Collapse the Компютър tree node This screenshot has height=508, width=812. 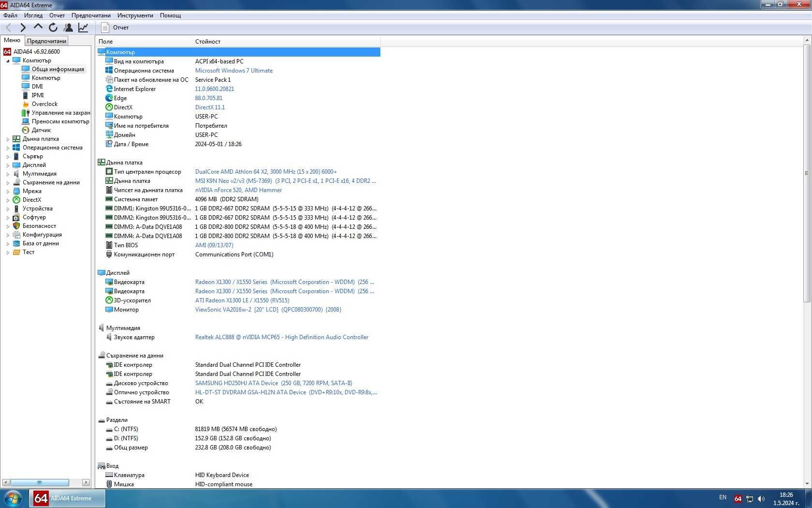point(8,61)
